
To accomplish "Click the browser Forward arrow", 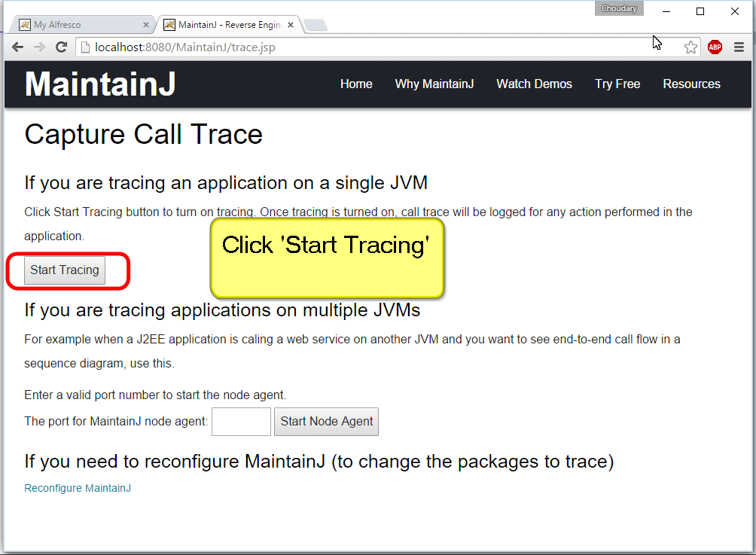I will click(39, 47).
